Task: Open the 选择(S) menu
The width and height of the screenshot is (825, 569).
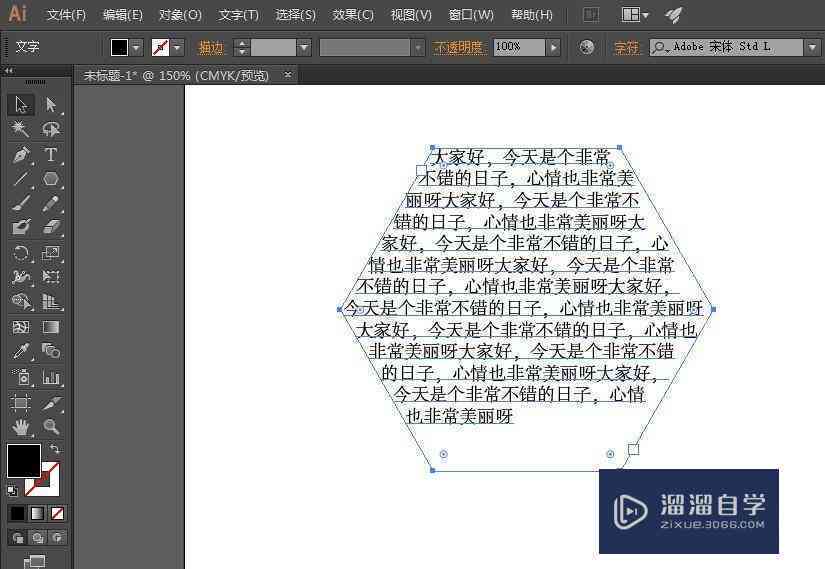Action: click(x=296, y=15)
